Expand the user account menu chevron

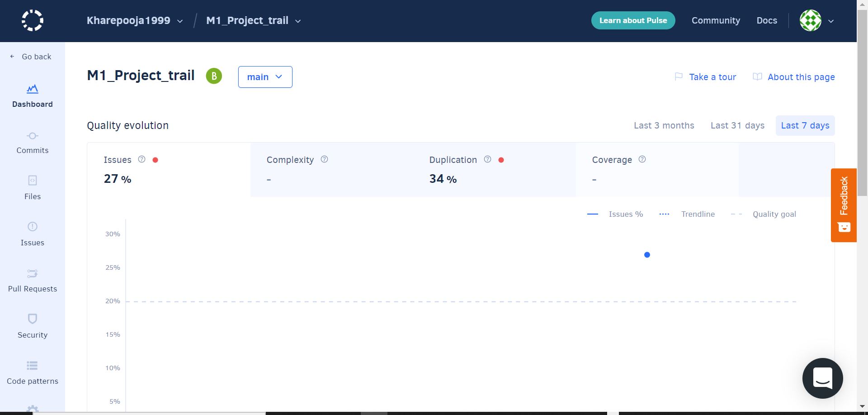coord(831,21)
